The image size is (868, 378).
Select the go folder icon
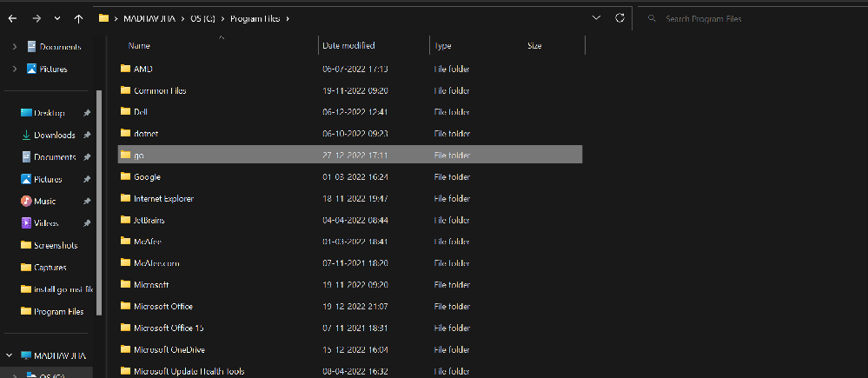click(125, 155)
